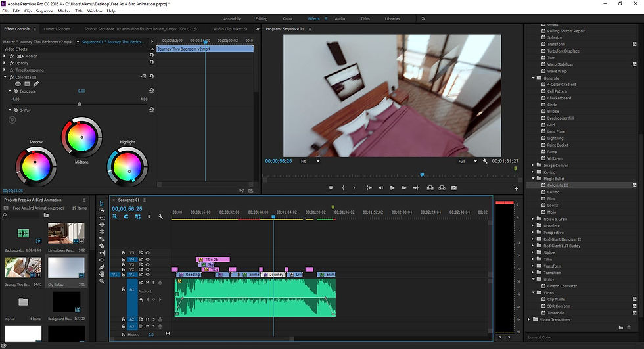Select the Colorista III effect in Magic Bullet
The image size is (644, 349).
[557, 185]
